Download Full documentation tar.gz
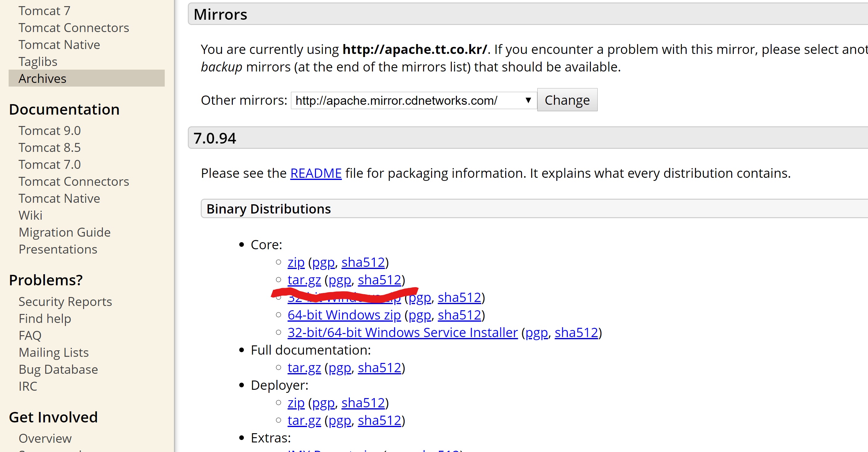Image resolution: width=868 pixels, height=452 pixels. 304,368
